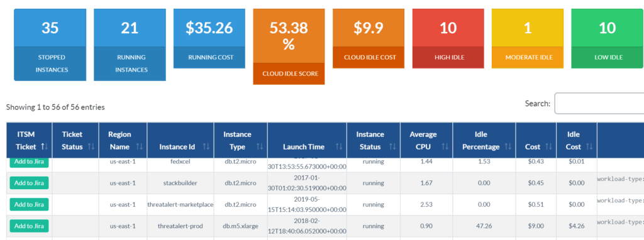Click Add to Jira for threatalert-prod
Screen dimensions: 644x240
coord(29,226)
